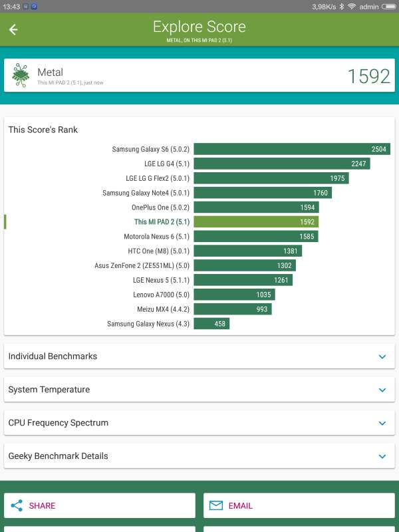Tap the Bluetooth status bar icon
This screenshot has height=532, width=399.
pos(341,7)
